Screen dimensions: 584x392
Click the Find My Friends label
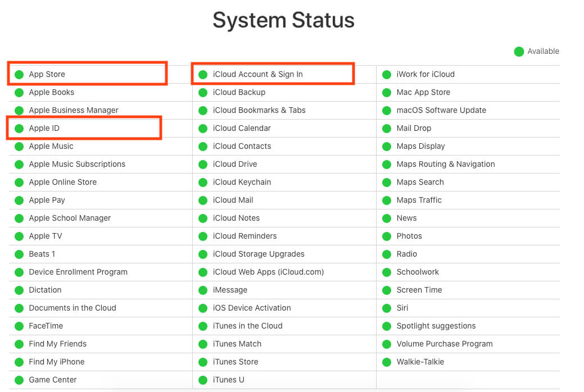58,344
